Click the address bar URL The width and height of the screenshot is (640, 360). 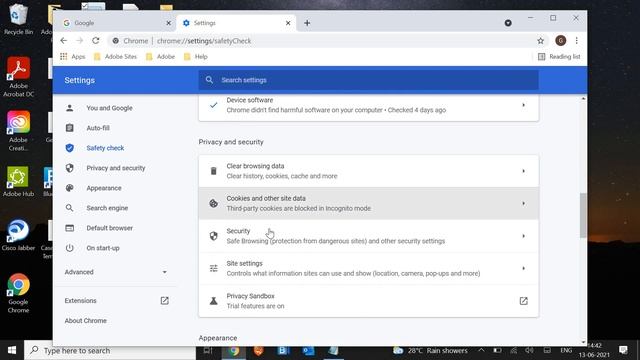tap(204, 41)
